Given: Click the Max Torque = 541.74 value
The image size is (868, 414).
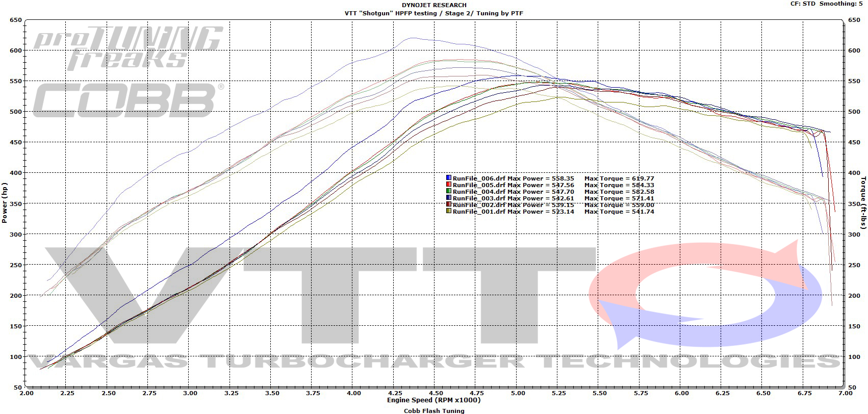Looking at the screenshot, I should point(619,212).
